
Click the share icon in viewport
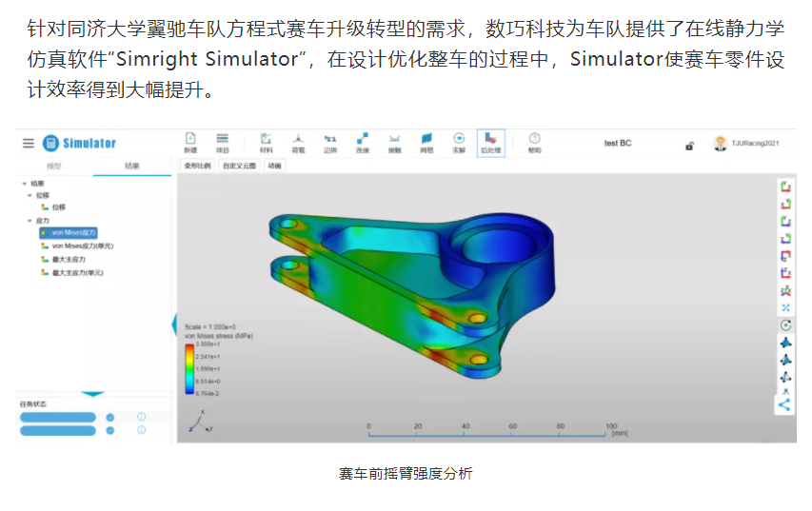click(784, 404)
